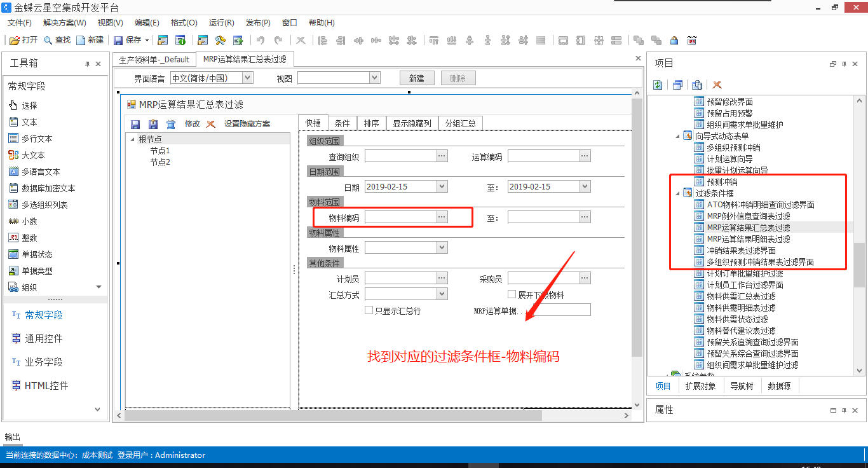Switch to the 分组汇总 tab

pyautogui.click(x=460, y=123)
